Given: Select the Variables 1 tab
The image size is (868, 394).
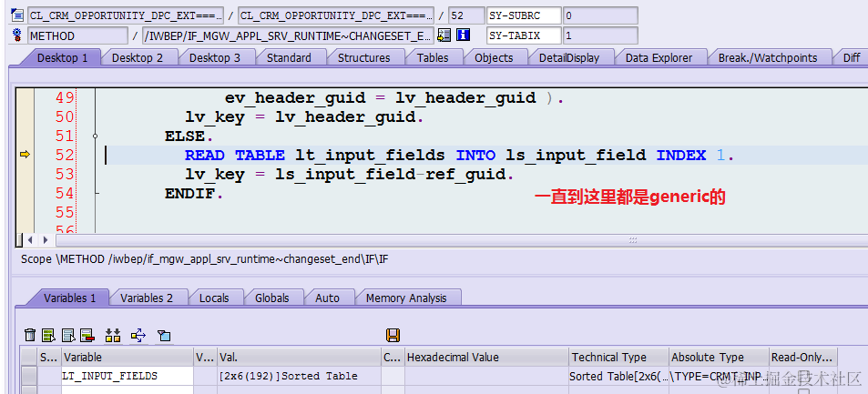Looking at the screenshot, I should (x=70, y=298).
